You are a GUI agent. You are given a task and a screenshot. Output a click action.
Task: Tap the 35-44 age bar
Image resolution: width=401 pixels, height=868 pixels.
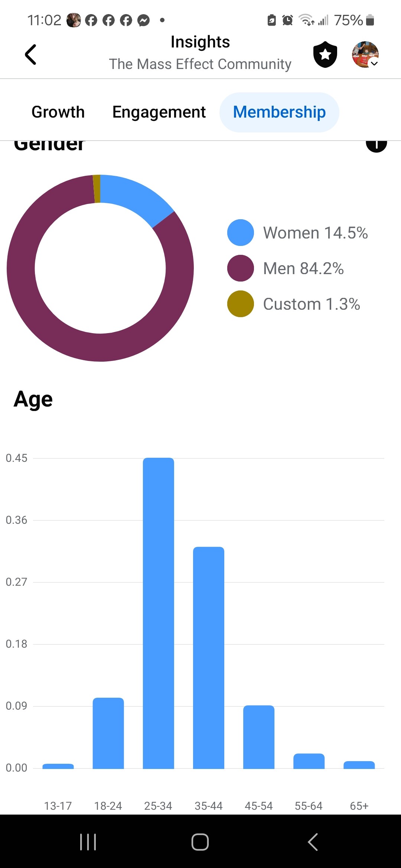[x=209, y=657]
